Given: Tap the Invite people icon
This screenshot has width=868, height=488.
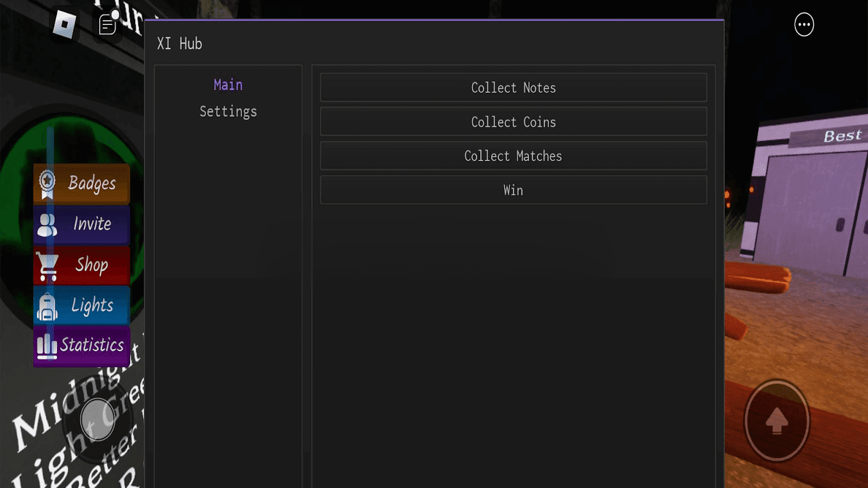Looking at the screenshot, I should tap(47, 224).
